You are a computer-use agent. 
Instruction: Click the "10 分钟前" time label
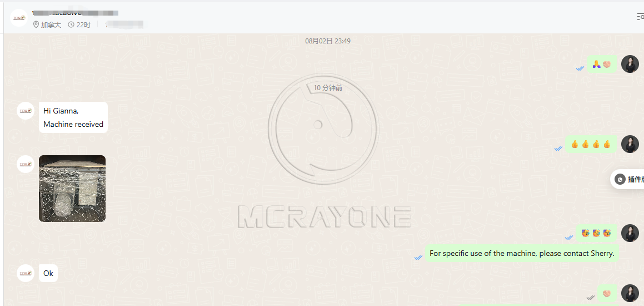coord(328,87)
